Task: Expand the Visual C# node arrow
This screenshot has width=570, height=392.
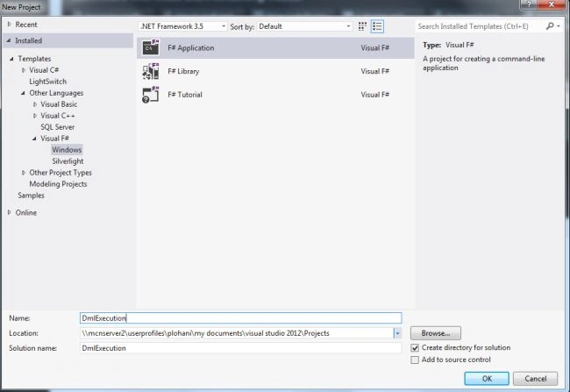Action: coord(24,70)
